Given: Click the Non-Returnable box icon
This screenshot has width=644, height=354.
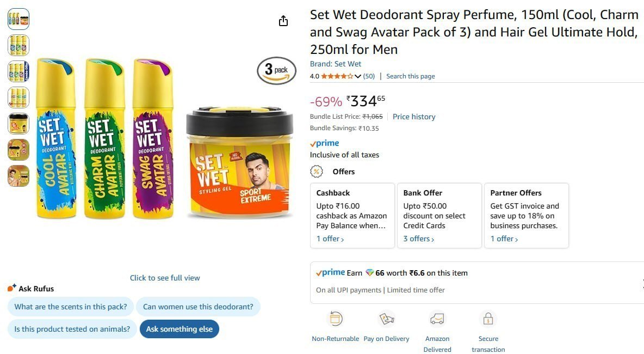Looking at the screenshot, I should click(x=335, y=319).
